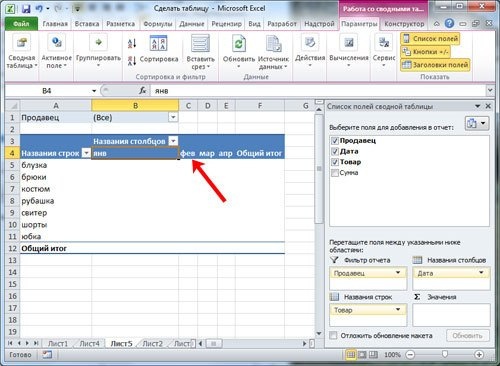The width and height of the screenshot is (500, 366).
Task: Select the Лист2 sheet tab
Action: pos(152,343)
